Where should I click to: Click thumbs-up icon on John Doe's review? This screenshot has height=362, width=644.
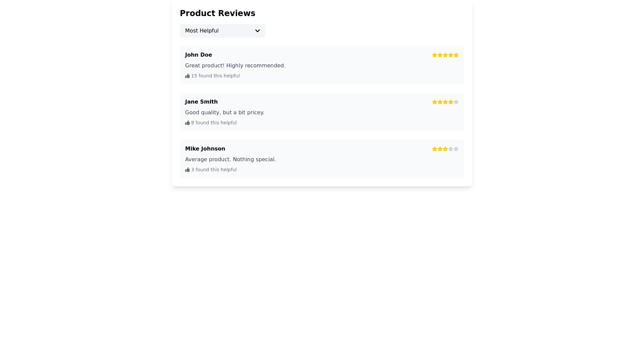point(187,76)
